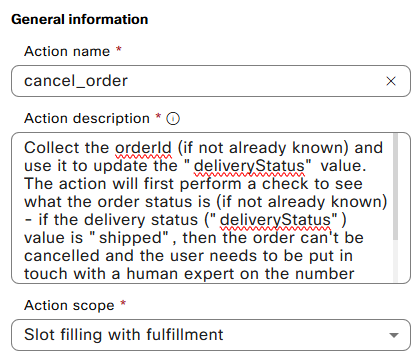418x361 pixels.
Task: Click the scrollbar track below the thumb
Action: 395,261
